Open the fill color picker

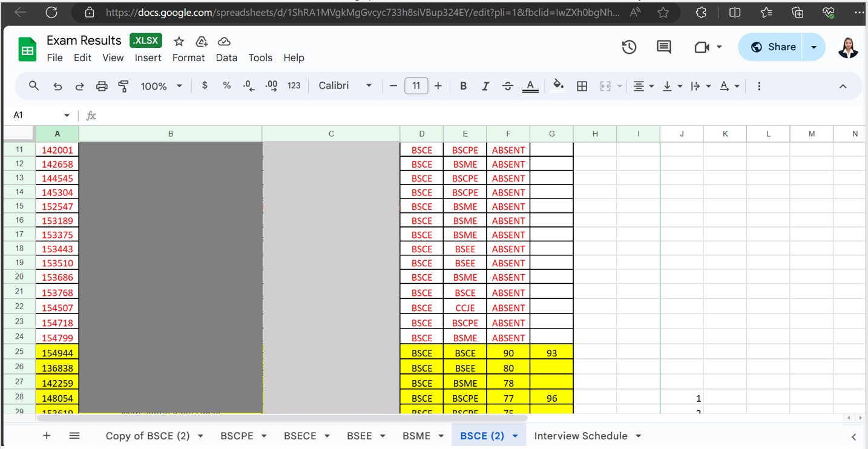[x=558, y=86]
